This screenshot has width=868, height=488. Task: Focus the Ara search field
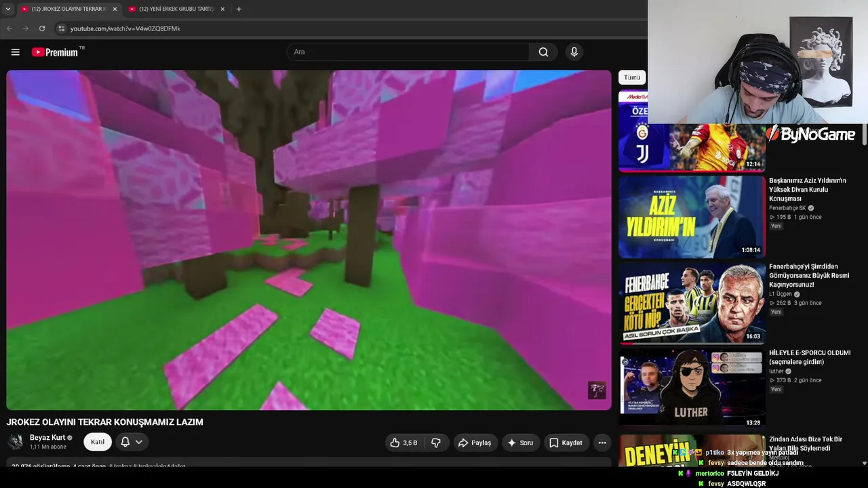point(408,52)
